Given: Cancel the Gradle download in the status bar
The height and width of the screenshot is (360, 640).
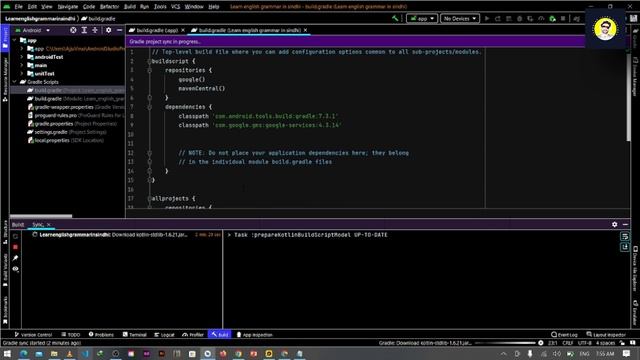Looking at the screenshot, I should 541,343.
